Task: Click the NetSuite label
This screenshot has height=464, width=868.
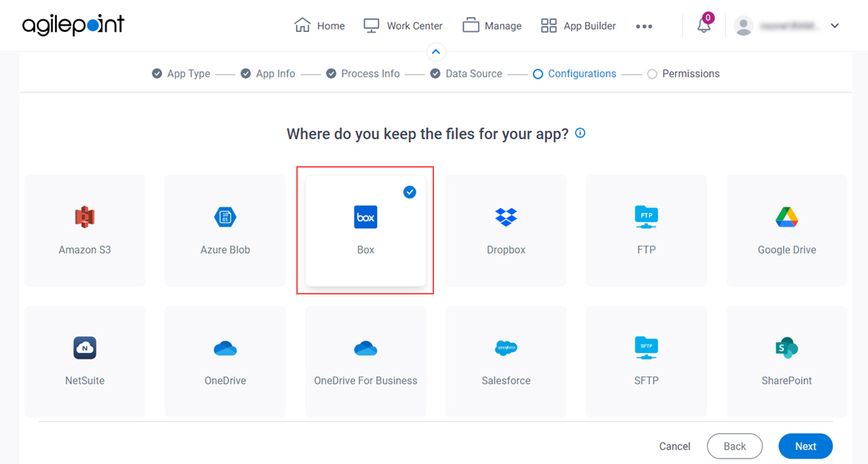Action: pos(85,381)
